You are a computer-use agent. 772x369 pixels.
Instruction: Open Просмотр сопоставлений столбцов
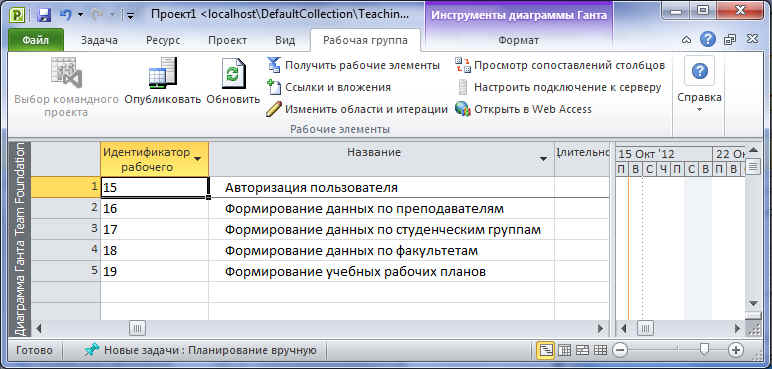coord(560,65)
